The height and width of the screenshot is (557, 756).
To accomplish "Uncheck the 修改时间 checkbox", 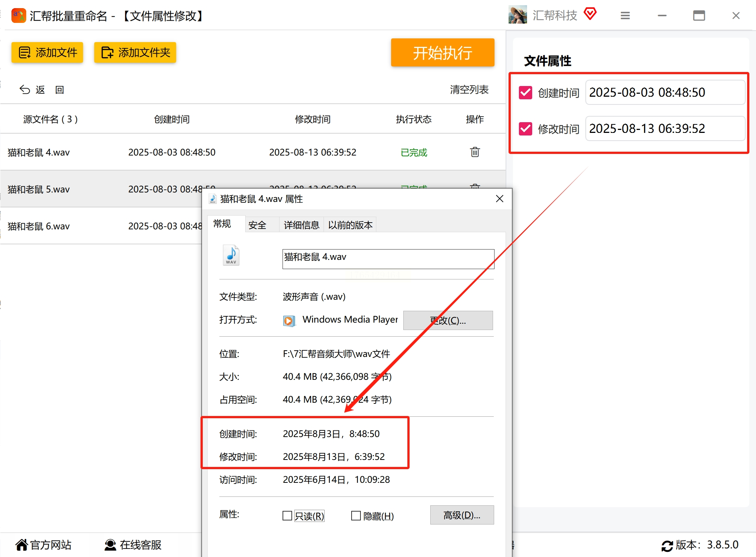I will (x=525, y=129).
